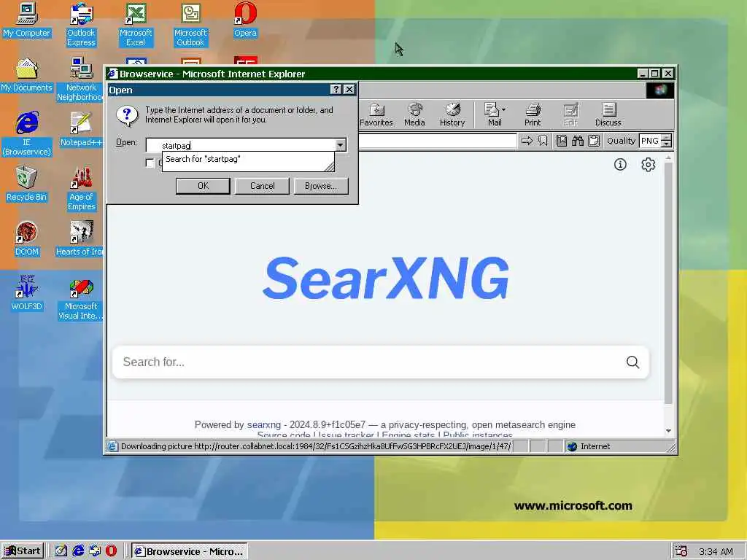Select the Network Neighborhood desktop icon
This screenshot has width=747, height=560.
point(81,79)
